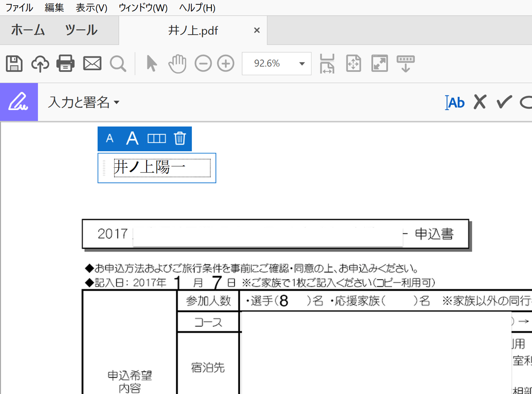532x394 pixels.
Task: Switch to comb field spacing icon
Action: coord(156,139)
